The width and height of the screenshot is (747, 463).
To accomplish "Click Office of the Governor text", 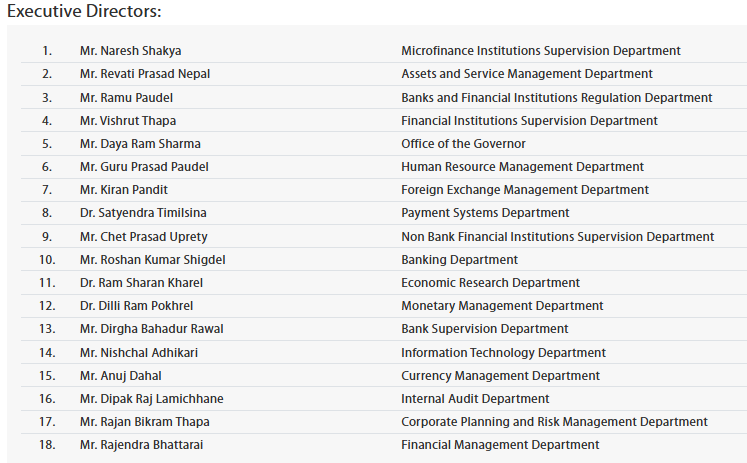I will [463, 144].
